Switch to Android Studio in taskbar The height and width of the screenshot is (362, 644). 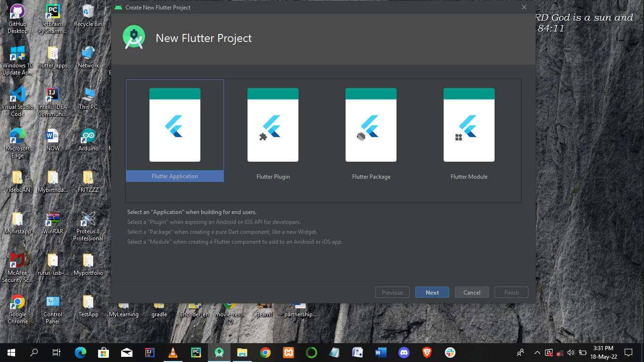point(219,352)
